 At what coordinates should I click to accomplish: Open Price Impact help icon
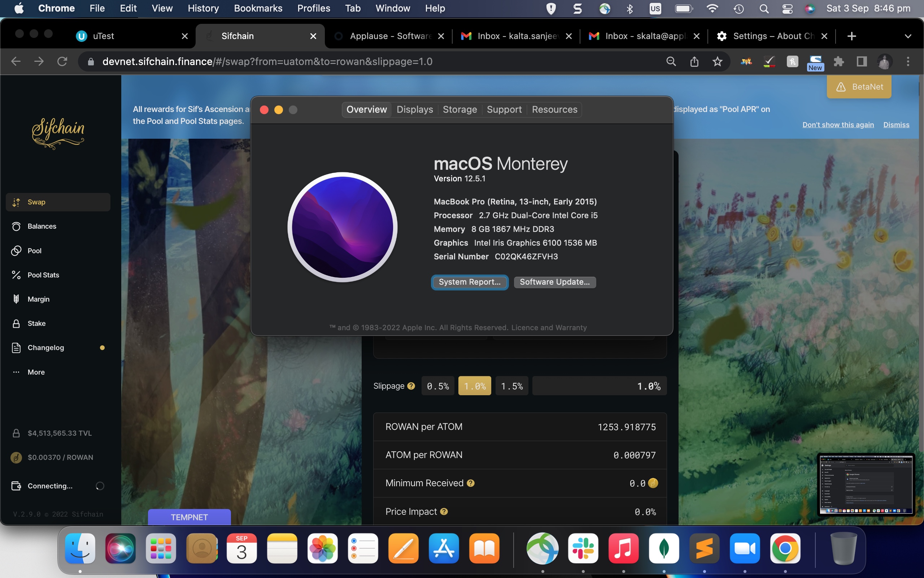point(444,512)
